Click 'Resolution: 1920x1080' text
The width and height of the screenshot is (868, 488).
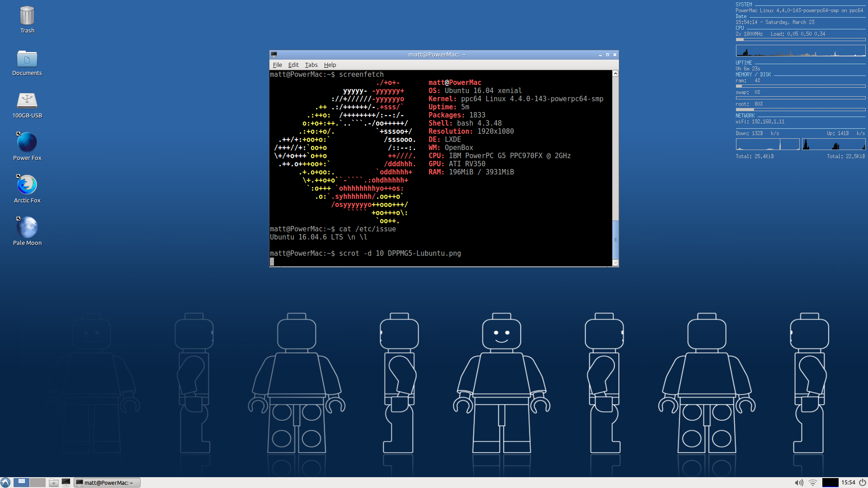click(x=471, y=131)
